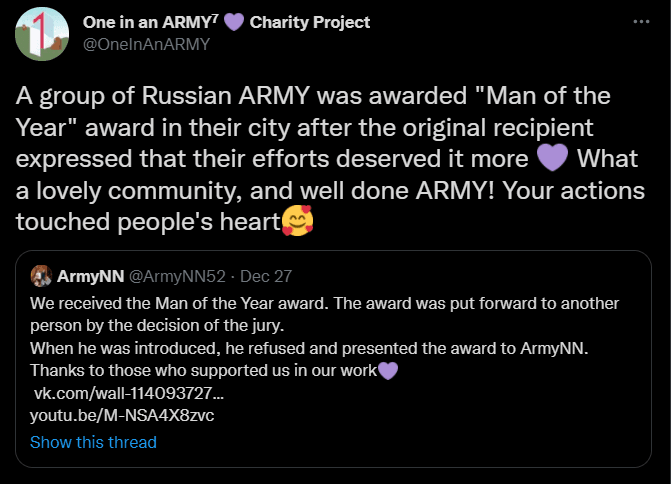Open the @OneInAnARMY handle
The image size is (671, 484).
(146, 44)
